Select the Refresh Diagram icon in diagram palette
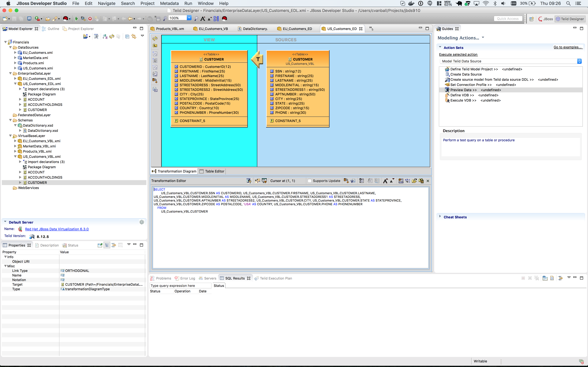The width and height of the screenshot is (588, 367). pyautogui.click(x=155, y=38)
